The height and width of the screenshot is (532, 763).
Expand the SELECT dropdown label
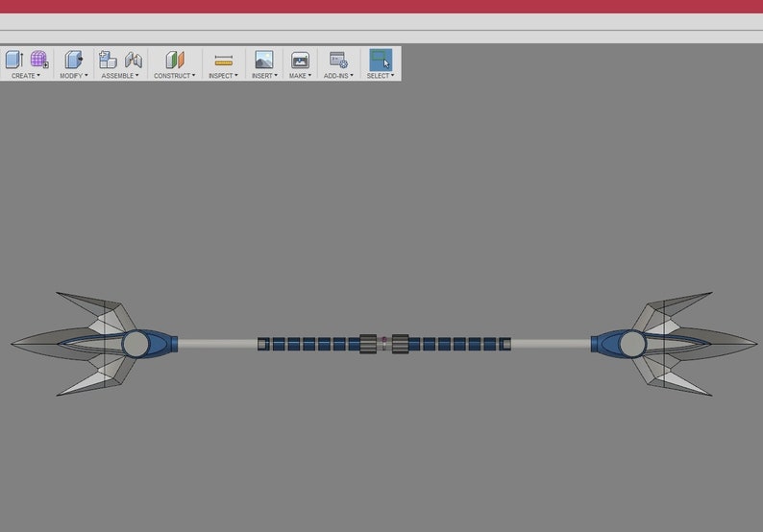click(x=381, y=76)
